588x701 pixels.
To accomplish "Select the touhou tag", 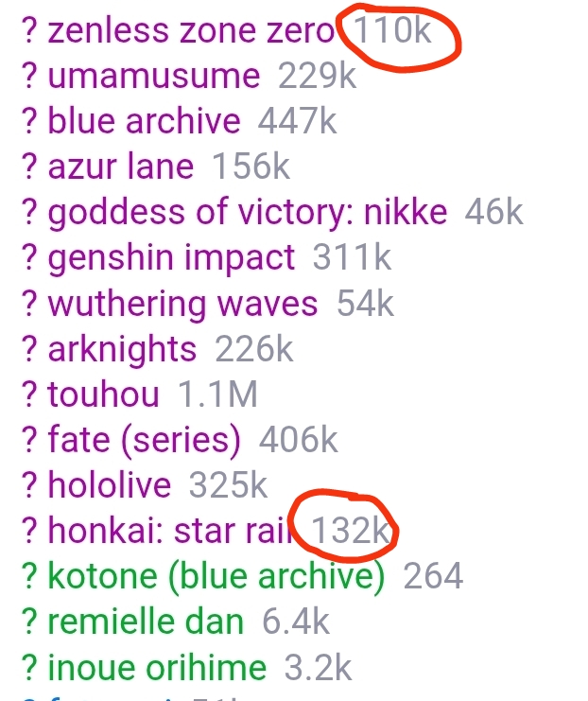I will point(103,394).
